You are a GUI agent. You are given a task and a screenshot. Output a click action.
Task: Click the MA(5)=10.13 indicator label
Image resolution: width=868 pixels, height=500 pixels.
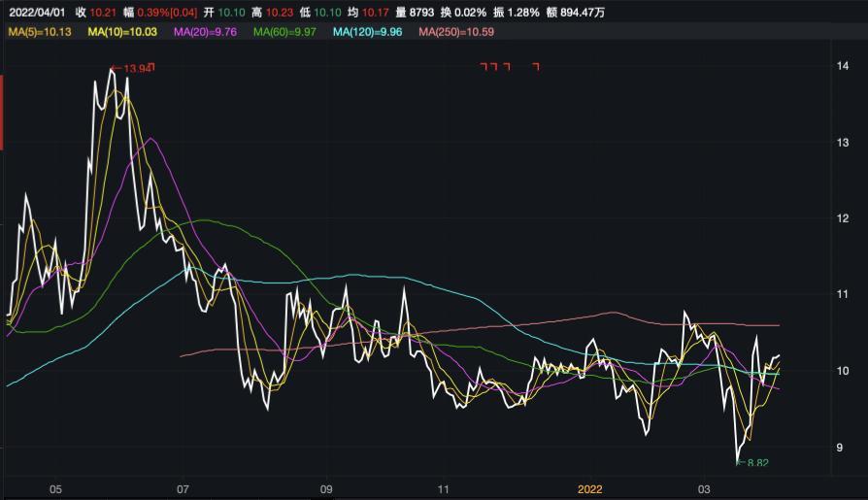click(x=40, y=32)
